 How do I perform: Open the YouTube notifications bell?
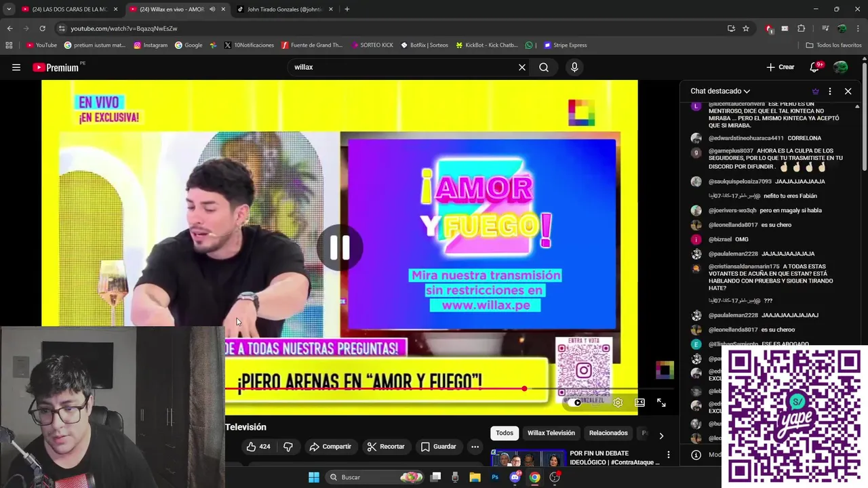coord(815,67)
